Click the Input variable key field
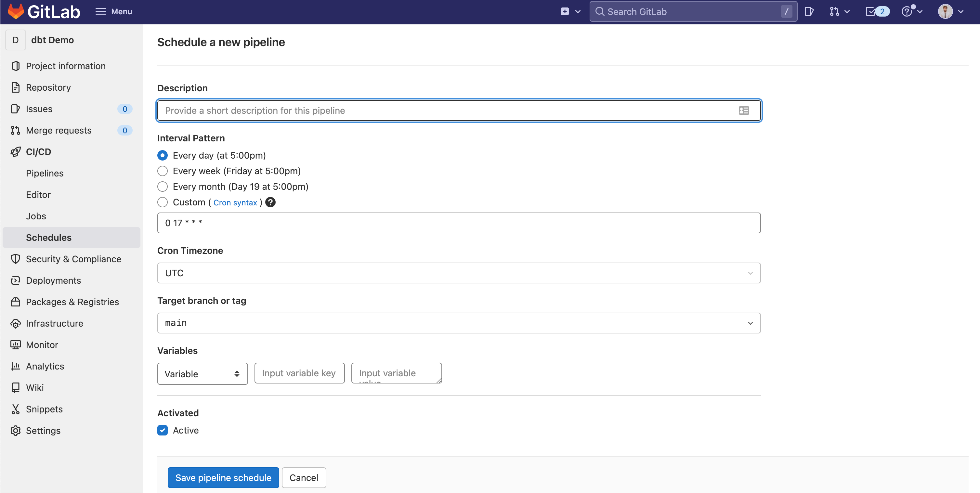 point(299,373)
